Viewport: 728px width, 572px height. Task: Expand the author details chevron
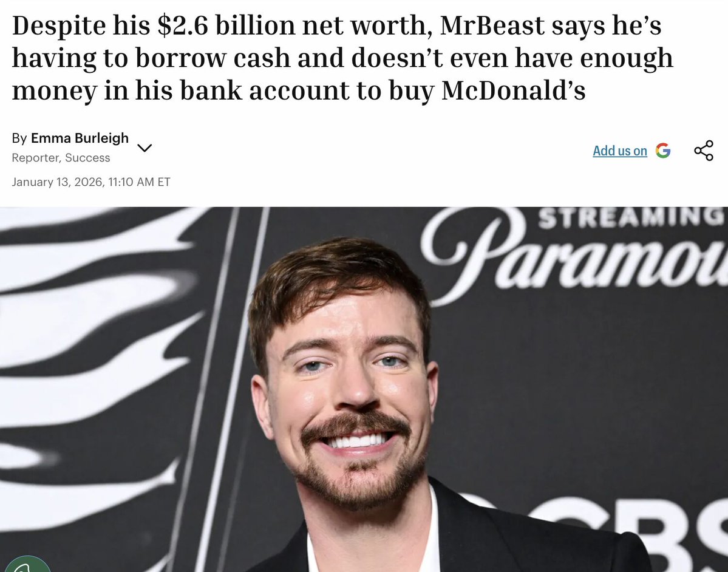tap(145, 148)
